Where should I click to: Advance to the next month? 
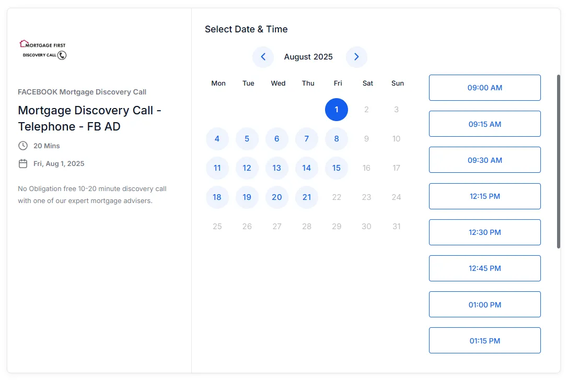(x=356, y=57)
